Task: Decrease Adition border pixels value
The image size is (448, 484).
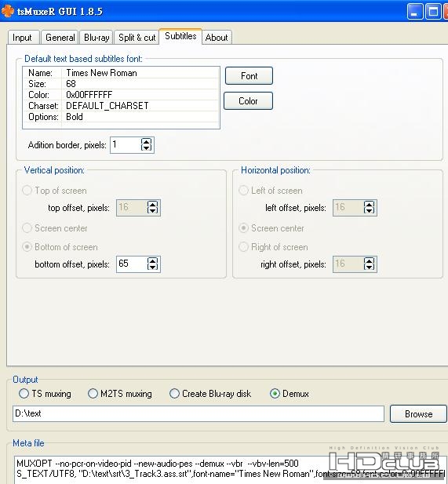Action: (146, 147)
